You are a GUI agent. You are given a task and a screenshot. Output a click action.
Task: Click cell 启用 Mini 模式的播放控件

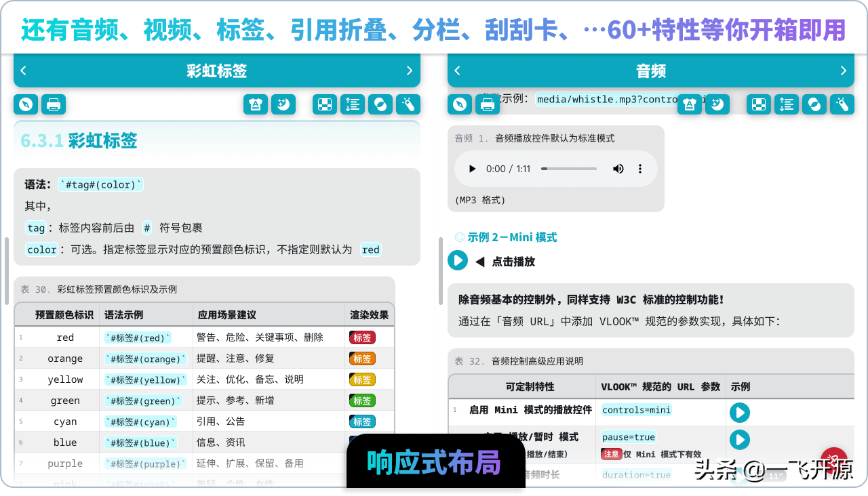[530, 410]
